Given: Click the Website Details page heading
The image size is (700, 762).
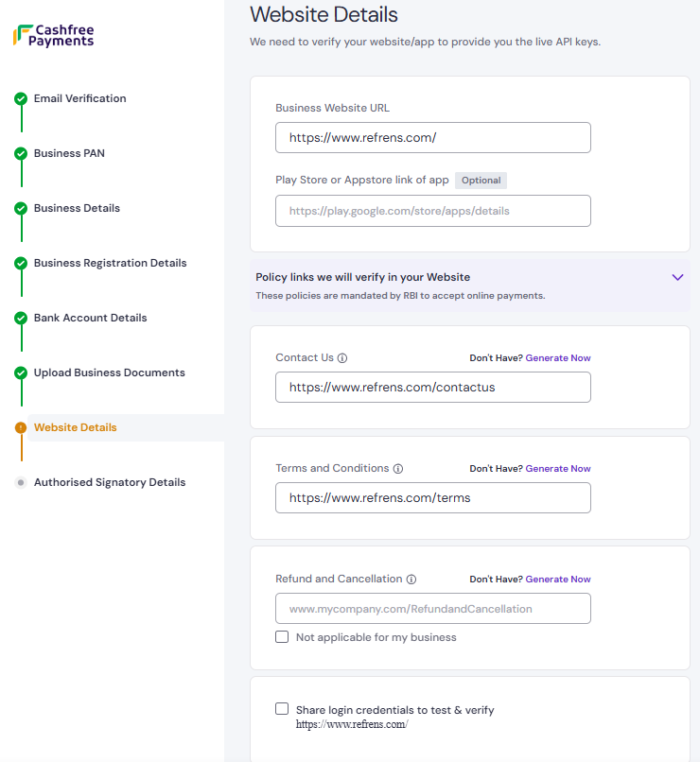Looking at the screenshot, I should coord(324,14).
